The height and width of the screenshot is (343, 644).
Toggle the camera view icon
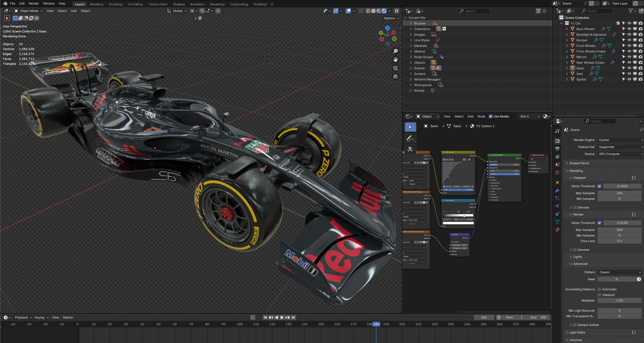395,68
